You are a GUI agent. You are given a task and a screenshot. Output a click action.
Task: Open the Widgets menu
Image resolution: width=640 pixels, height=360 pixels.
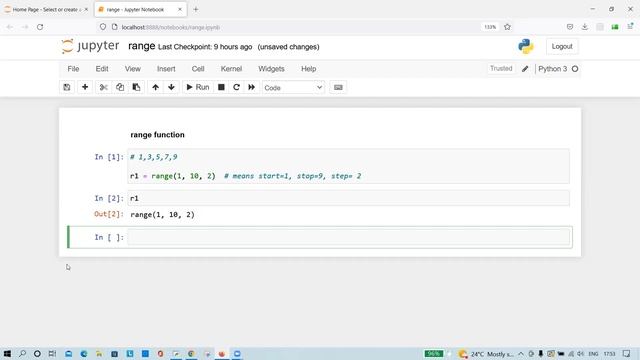(x=271, y=69)
